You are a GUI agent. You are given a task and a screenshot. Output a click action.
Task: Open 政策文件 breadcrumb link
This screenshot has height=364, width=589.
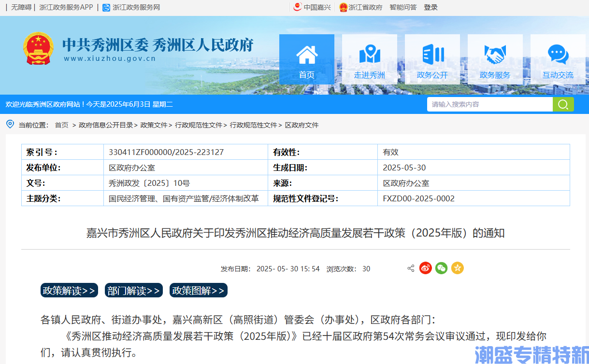pyautogui.click(x=154, y=125)
